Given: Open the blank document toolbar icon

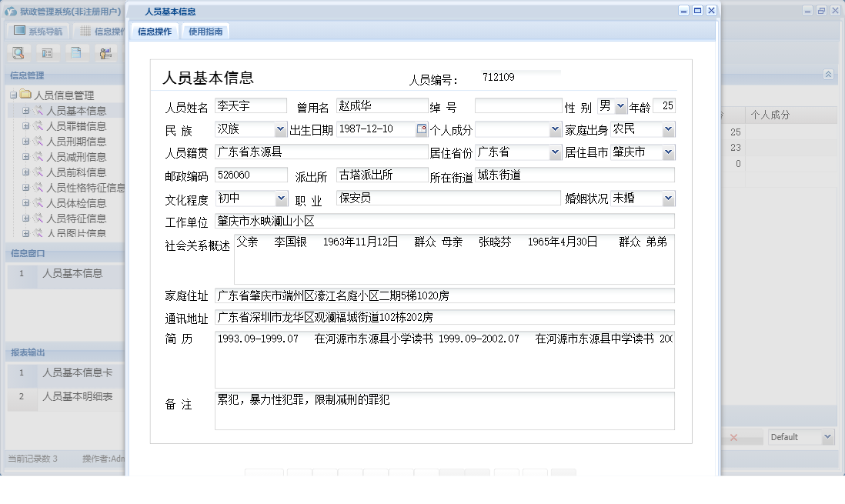Looking at the screenshot, I should pyautogui.click(x=77, y=52).
